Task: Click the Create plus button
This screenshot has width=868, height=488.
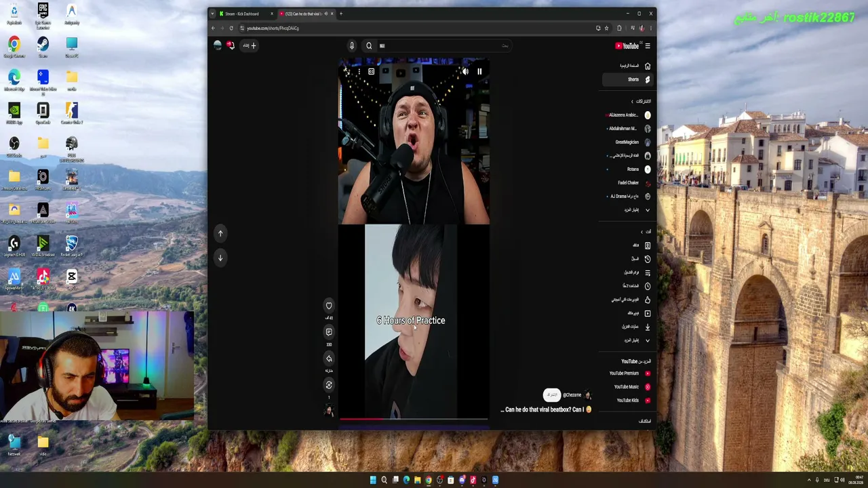Action: (250, 45)
